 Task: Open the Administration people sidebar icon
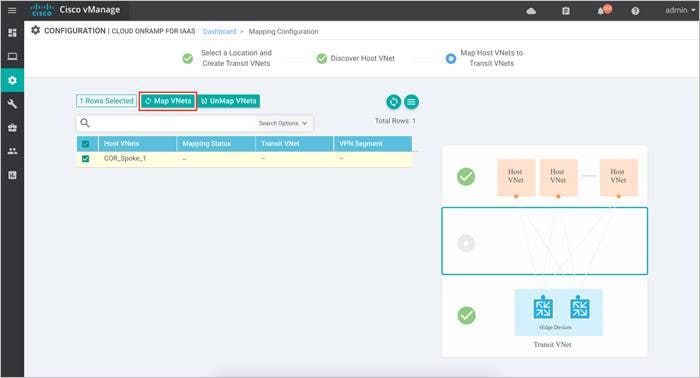[x=12, y=151]
